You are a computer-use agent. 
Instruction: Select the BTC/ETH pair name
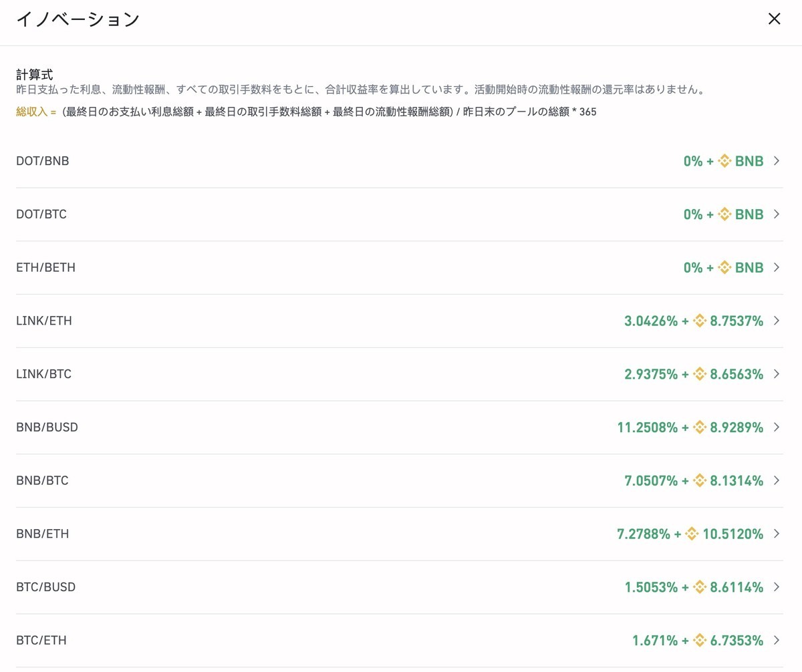click(x=41, y=641)
